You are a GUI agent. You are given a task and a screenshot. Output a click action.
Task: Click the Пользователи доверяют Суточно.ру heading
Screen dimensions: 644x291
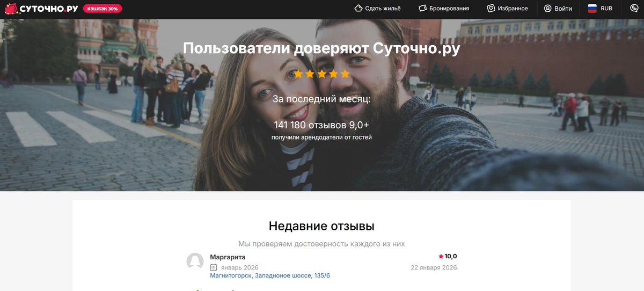pyautogui.click(x=321, y=48)
